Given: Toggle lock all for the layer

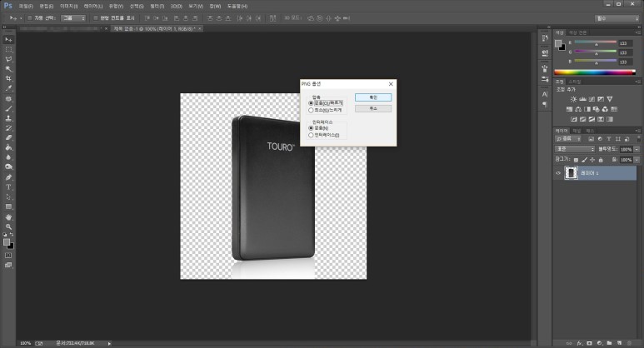Looking at the screenshot, I should tap(601, 160).
